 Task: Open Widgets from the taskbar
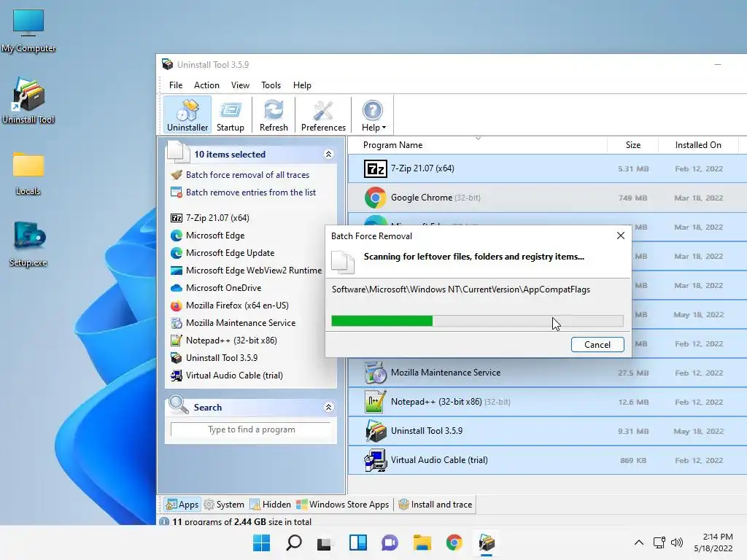pyautogui.click(x=357, y=542)
